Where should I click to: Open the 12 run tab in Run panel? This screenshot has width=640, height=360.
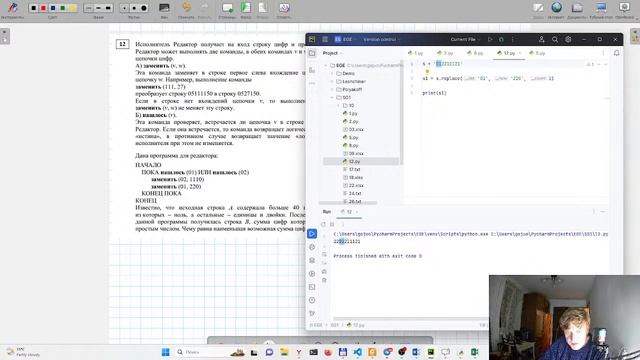coord(348,212)
